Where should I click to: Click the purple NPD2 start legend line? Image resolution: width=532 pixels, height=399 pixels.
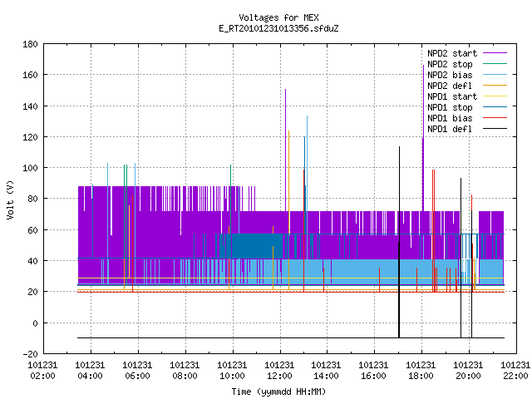(x=495, y=53)
